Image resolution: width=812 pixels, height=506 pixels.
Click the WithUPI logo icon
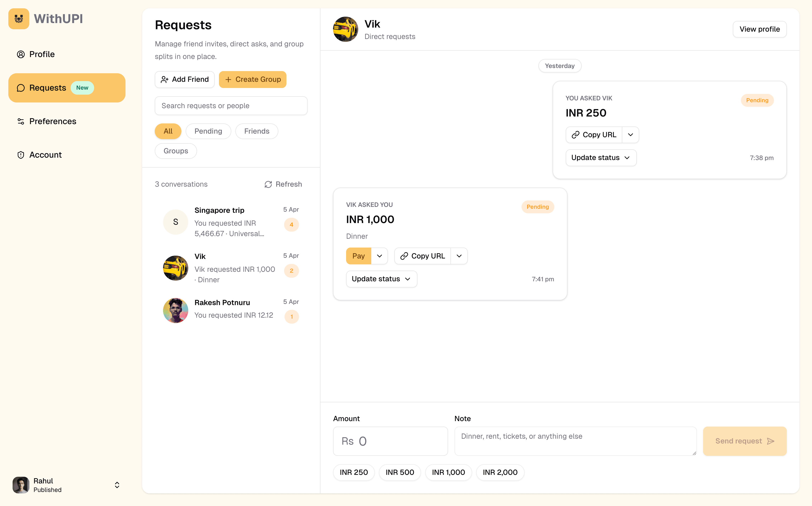tap(19, 19)
